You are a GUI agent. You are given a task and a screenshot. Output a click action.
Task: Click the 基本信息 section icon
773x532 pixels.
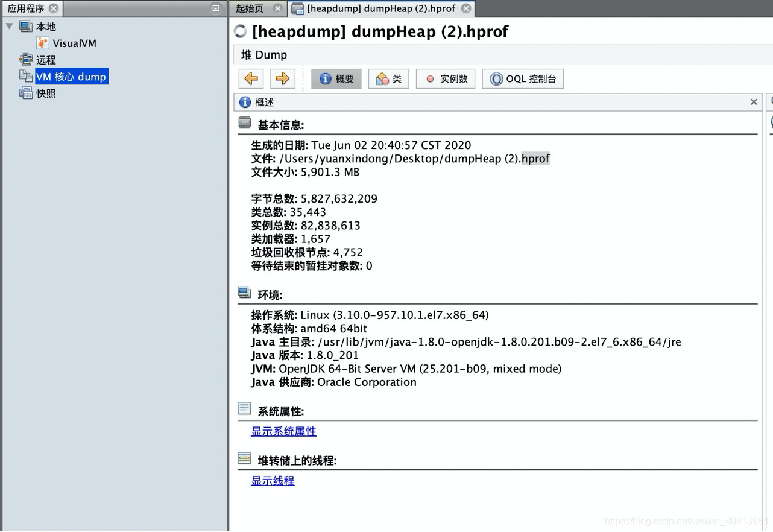245,123
